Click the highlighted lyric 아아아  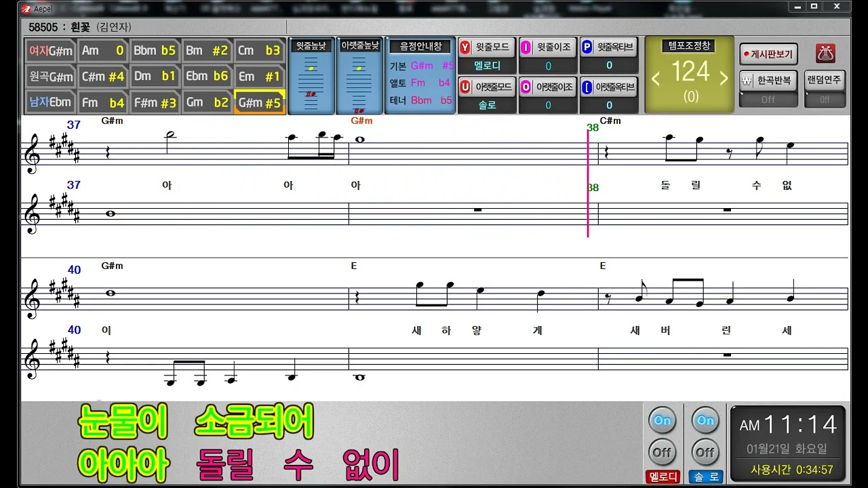point(123,465)
